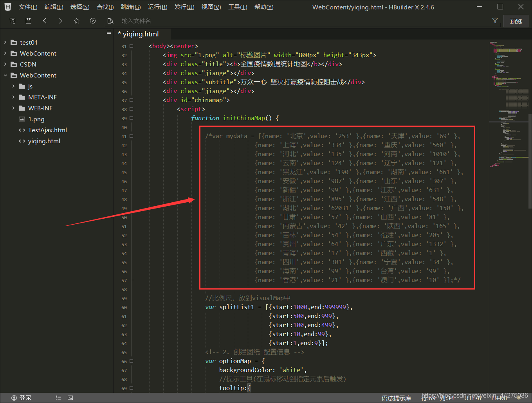Click the line and column indicator
Viewport: 532px width, 403px height.
438,398
